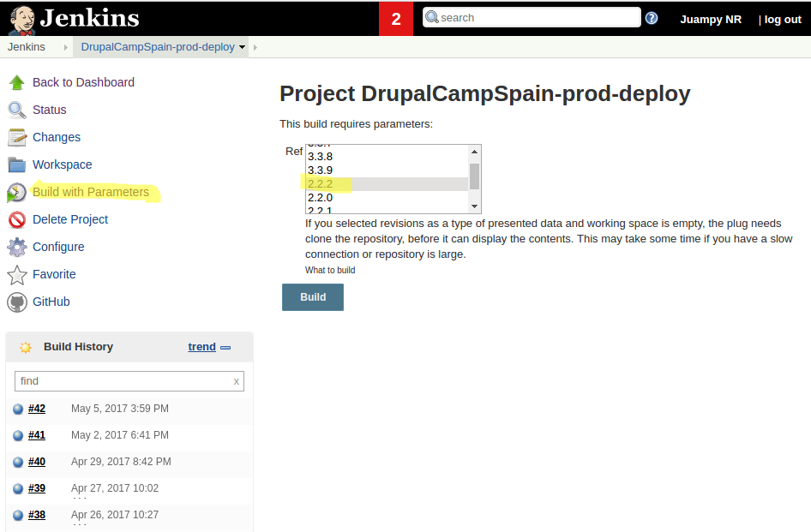
Task: Open the Juampy NR user link
Action: 711,20
